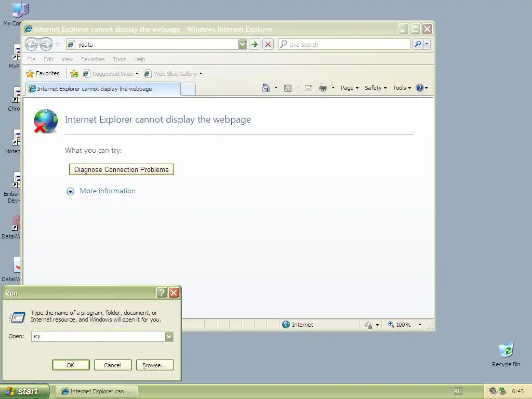Click the Internet zone globe in status bar

click(286, 325)
